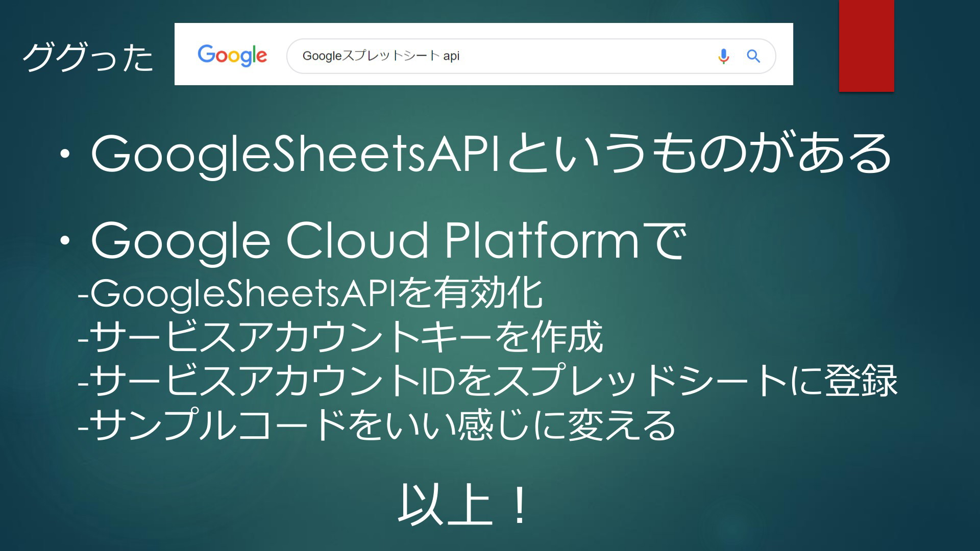This screenshot has height=551, width=980.
Task: Click the microphone voice search icon
Action: pos(723,56)
